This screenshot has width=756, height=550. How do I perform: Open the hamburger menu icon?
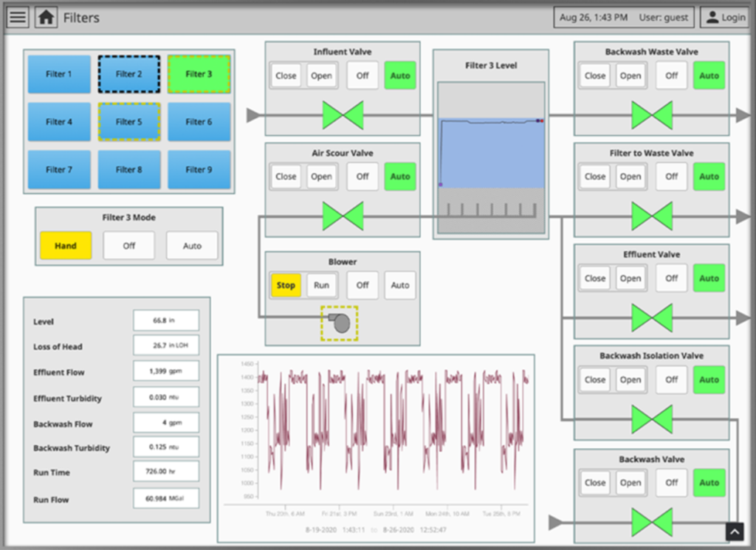(x=18, y=18)
